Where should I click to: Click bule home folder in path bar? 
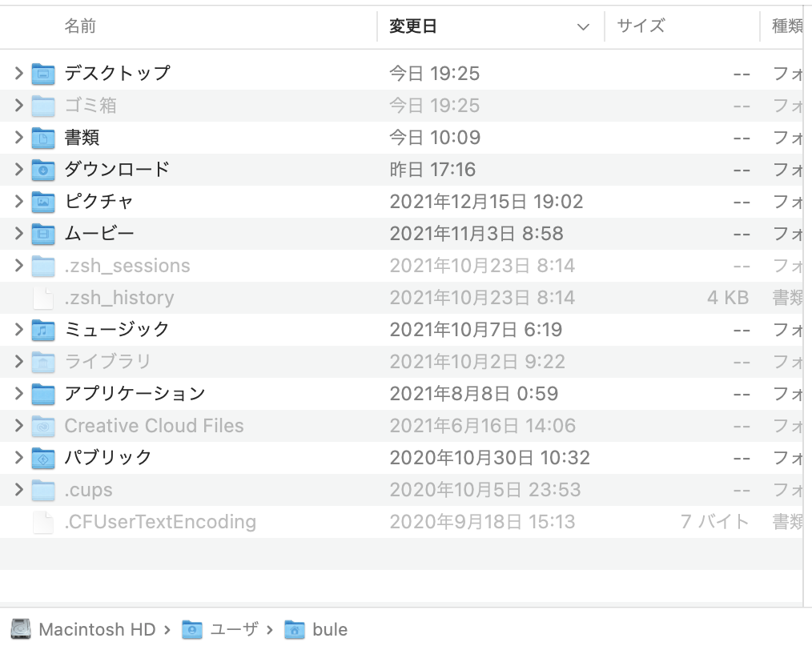click(x=329, y=629)
